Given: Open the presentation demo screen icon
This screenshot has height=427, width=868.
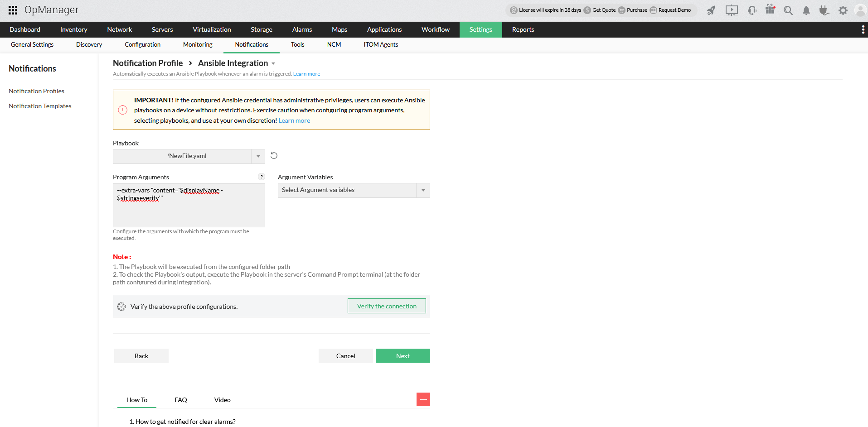Looking at the screenshot, I should click(732, 10).
